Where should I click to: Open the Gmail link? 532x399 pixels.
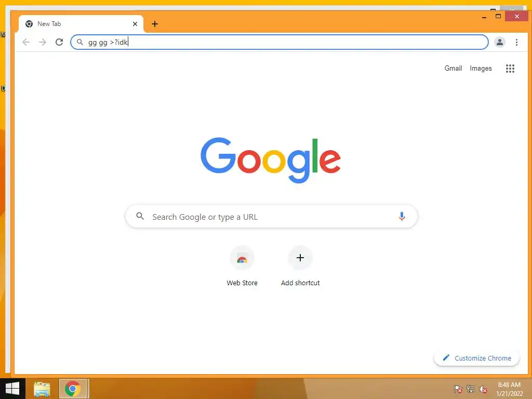tap(453, 68)
